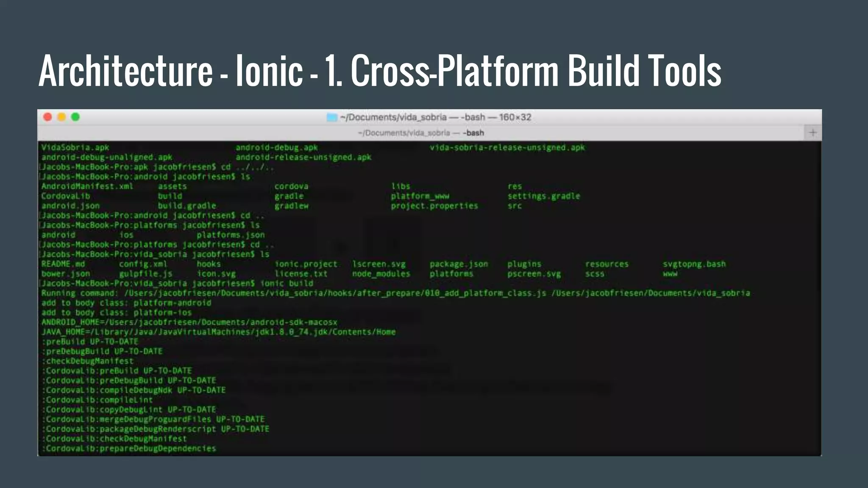Click add to body class: platform-ios line

point(117,313)
